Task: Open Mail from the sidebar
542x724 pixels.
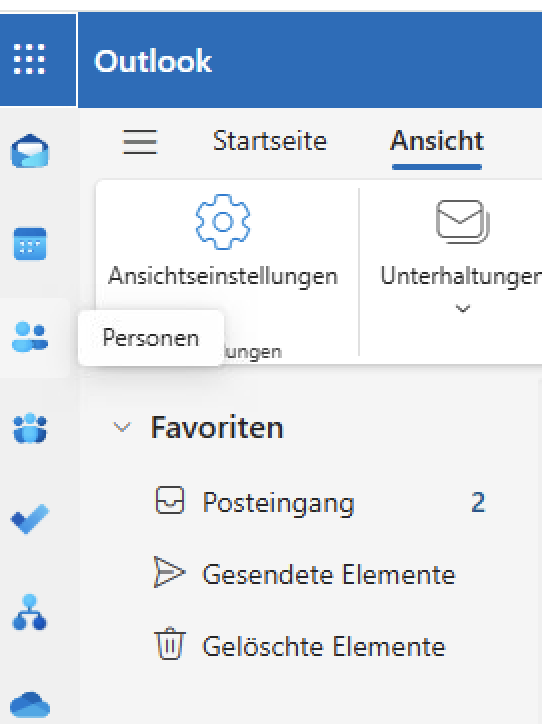Action: (30, 151)
